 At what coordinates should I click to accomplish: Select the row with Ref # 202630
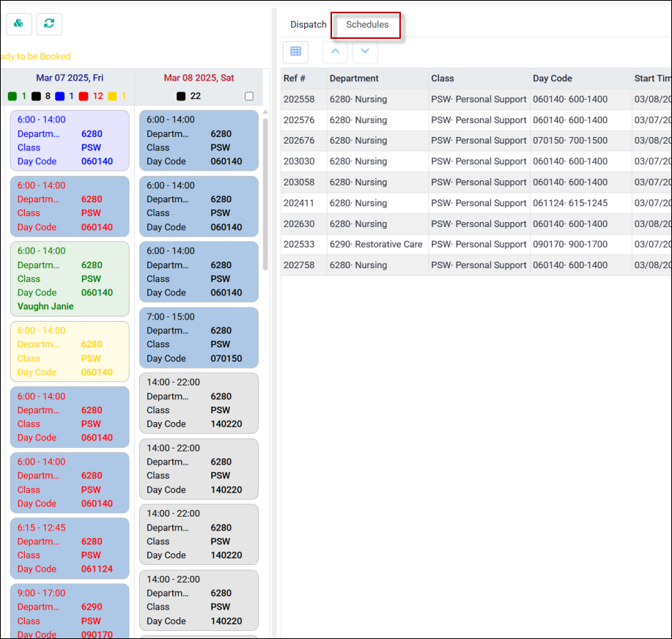476,224
